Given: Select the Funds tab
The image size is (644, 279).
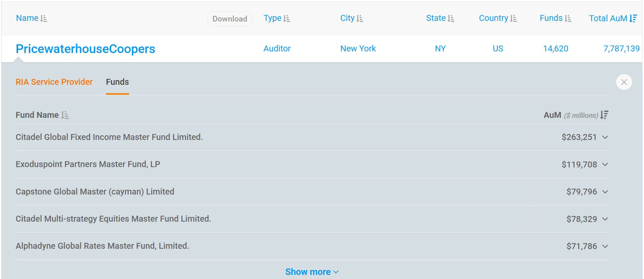Looking at the screenshot, I should [x=117, y=82].
